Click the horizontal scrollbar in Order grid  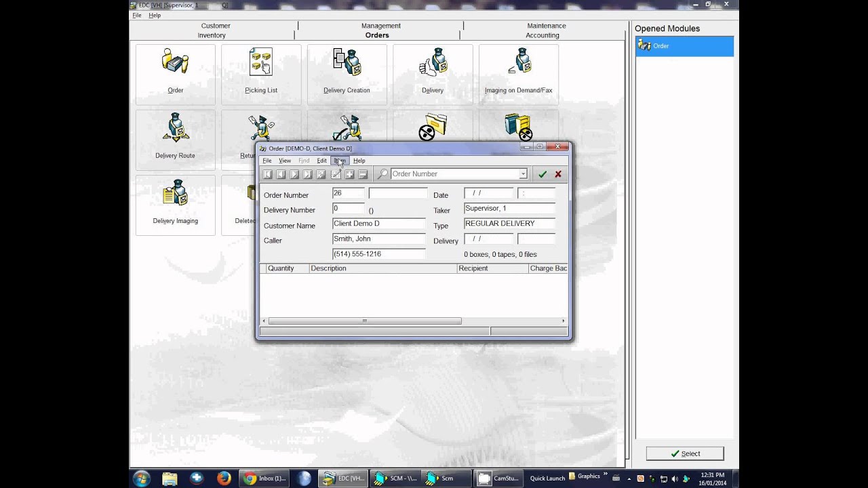point(365,321)
